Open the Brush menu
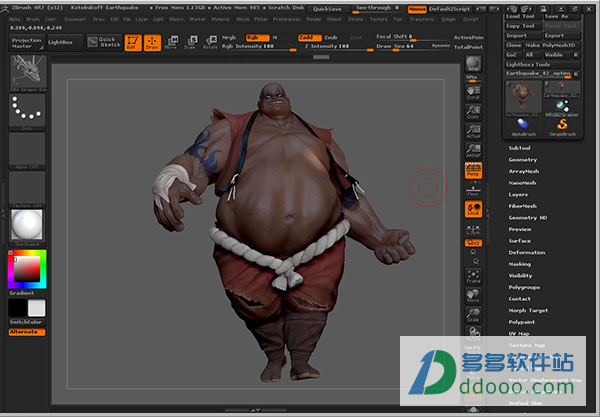Image resolution: width=600 pixels, height=417 pixels. coord(33,19)
